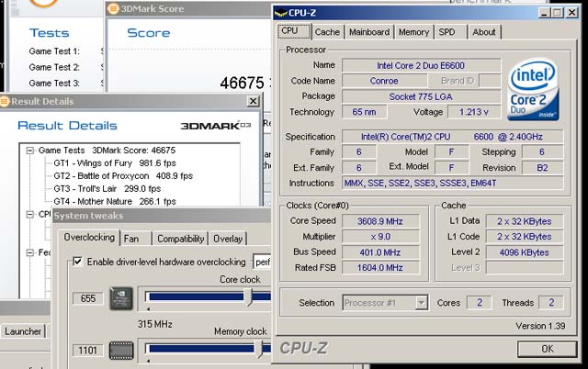
Task: Click the Game Tests 3DMark Score: 46675 row
Action: (x=107, y=151)
